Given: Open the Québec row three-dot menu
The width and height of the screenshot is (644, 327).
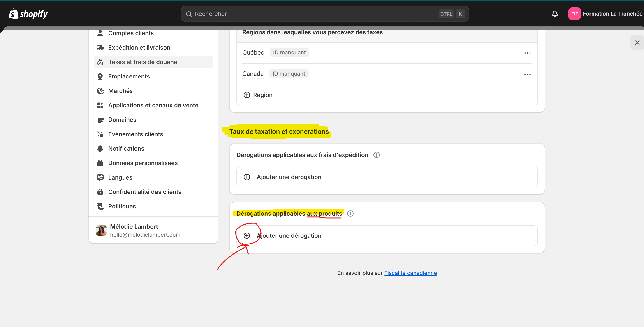Looking at the screenshot, I should point(527,53).
